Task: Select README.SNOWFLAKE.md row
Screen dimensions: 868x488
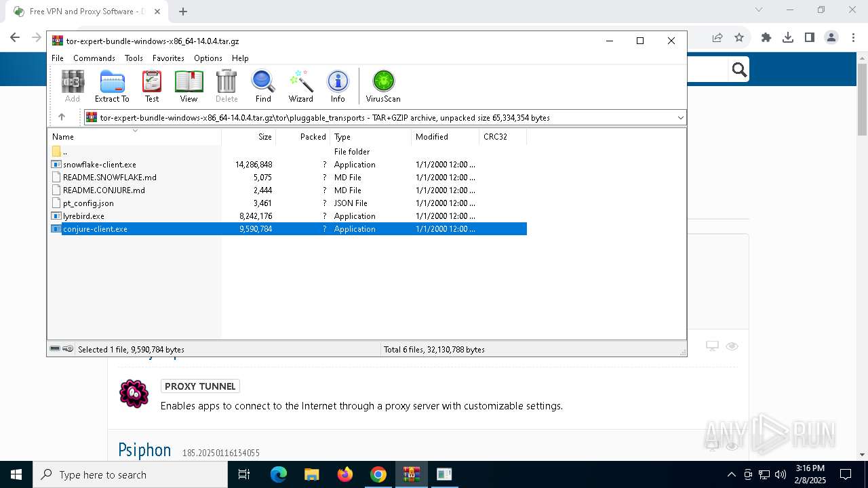Action: tap(287, 178)
